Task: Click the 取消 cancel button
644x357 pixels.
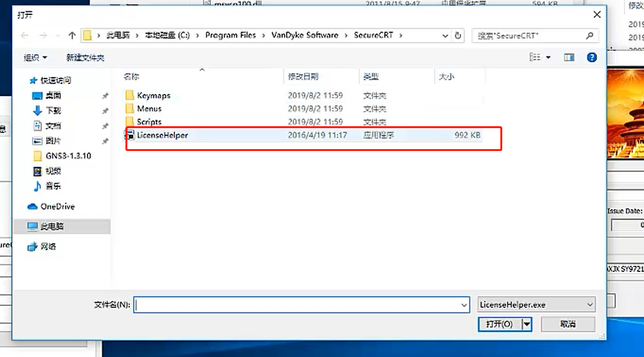Action: coord(568,324)
